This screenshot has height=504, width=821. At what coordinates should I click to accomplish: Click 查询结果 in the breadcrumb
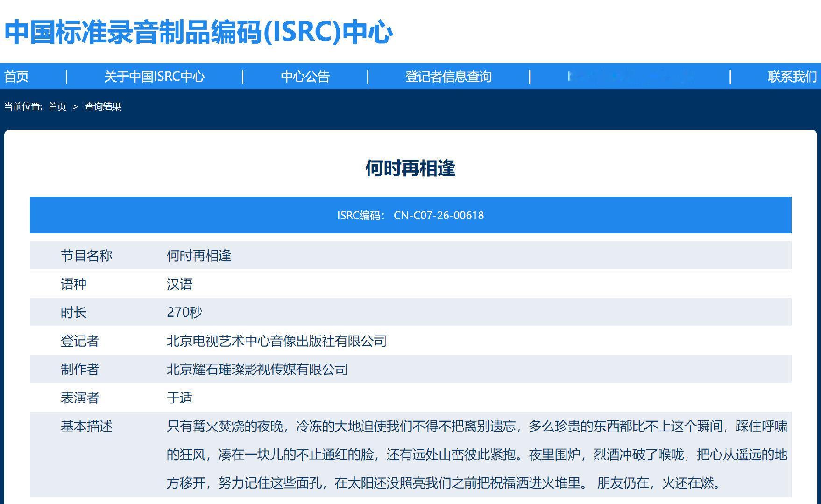pos(103,106)
